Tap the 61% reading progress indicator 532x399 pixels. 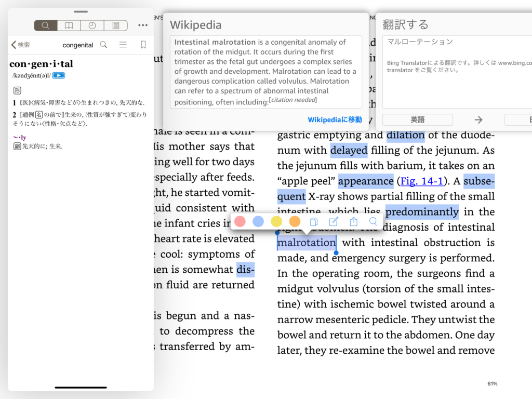point(493,383)
